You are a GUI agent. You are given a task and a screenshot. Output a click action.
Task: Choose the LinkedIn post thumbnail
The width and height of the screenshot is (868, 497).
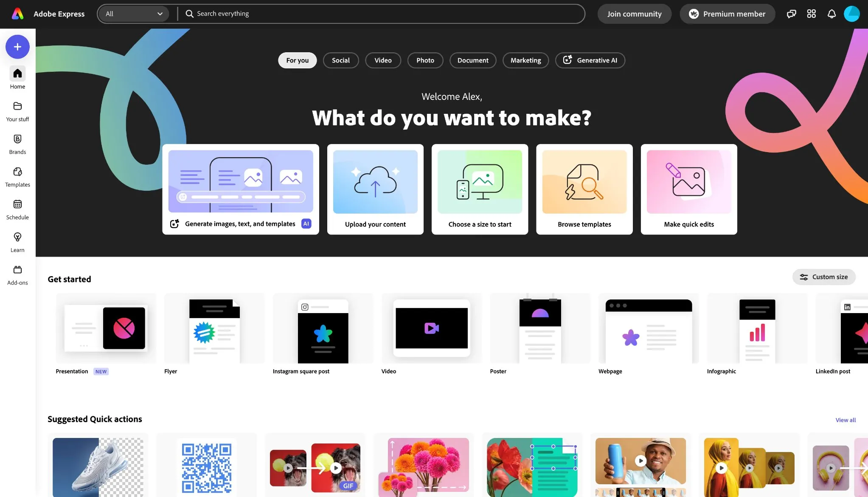(x=842, y=328)
